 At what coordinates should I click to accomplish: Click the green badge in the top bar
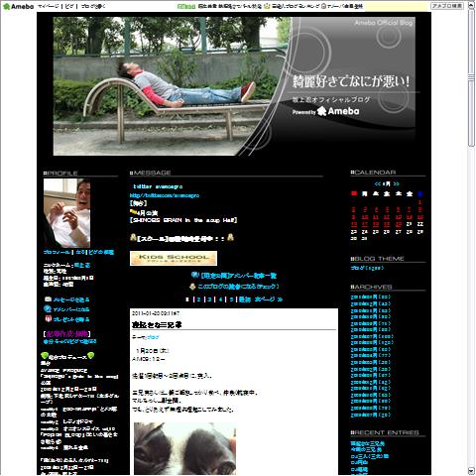coord(186,6)
